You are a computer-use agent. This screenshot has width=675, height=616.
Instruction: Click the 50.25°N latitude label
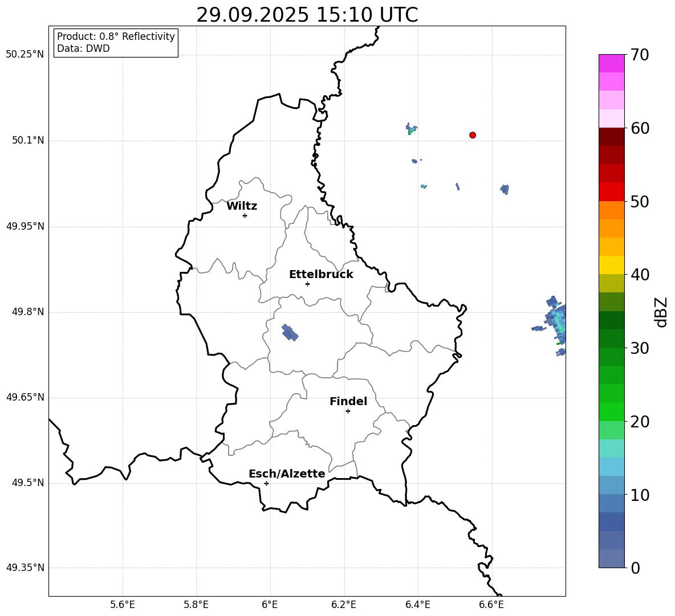(x=25, y=55)
